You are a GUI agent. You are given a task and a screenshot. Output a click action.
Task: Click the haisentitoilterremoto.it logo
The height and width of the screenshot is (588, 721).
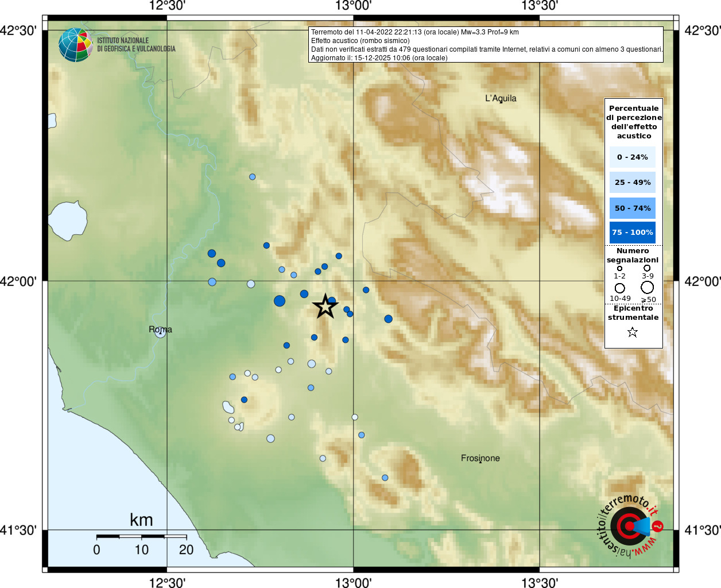point(630,526)
